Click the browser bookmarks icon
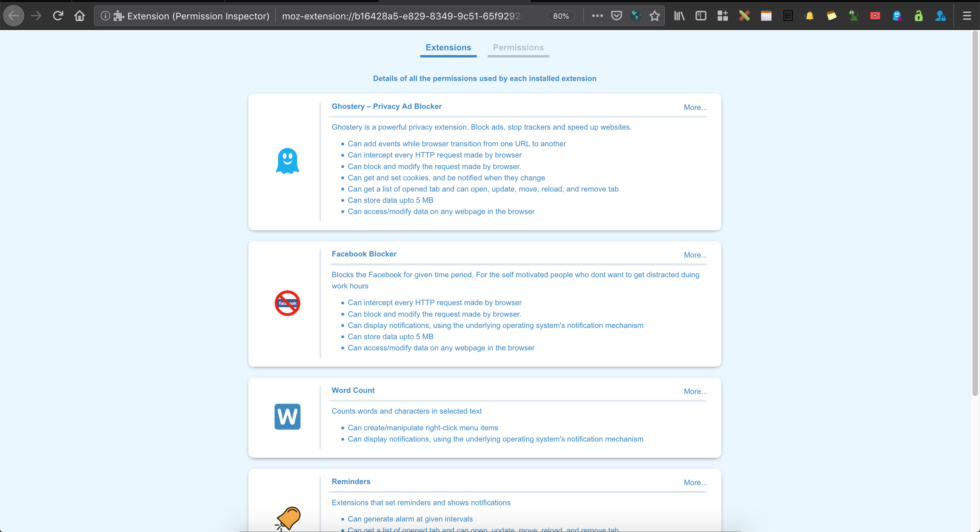Screen dimensions: 980x532 [655, 16]
